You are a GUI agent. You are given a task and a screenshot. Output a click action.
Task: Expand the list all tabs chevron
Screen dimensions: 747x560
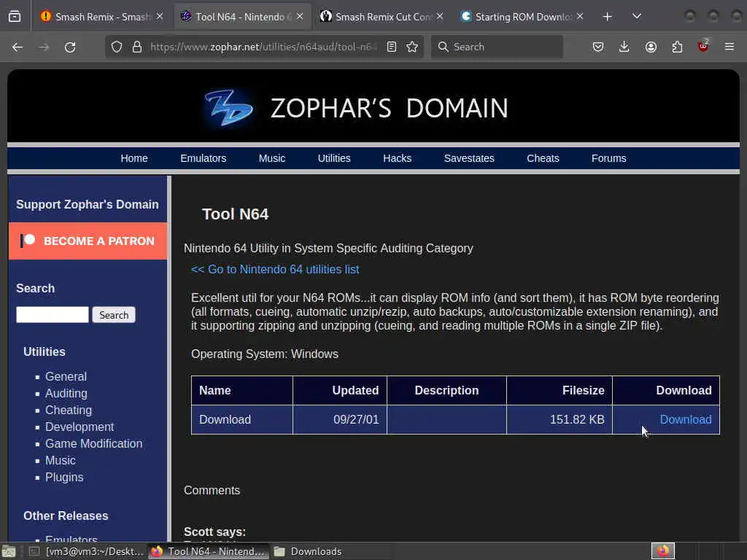tap(637, 17)
